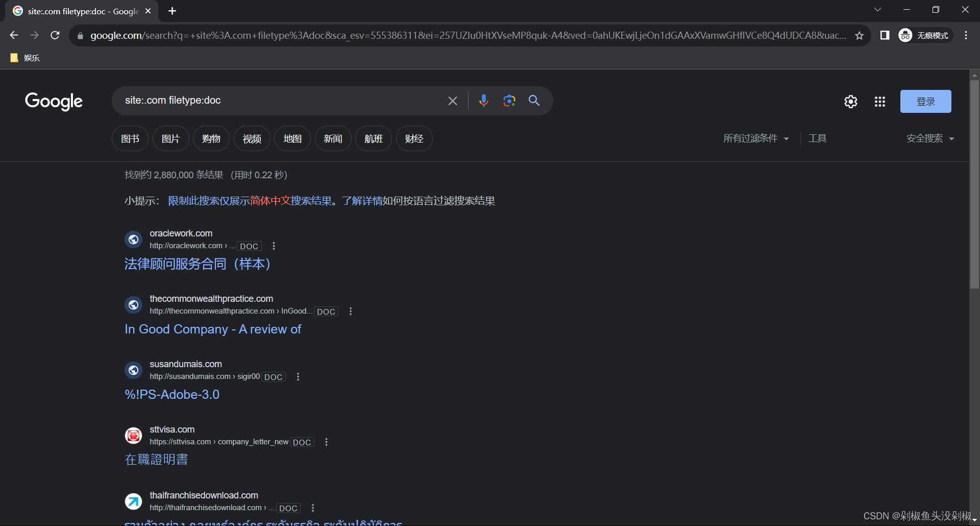Select the 地图 filter tab

pos(292,138)
